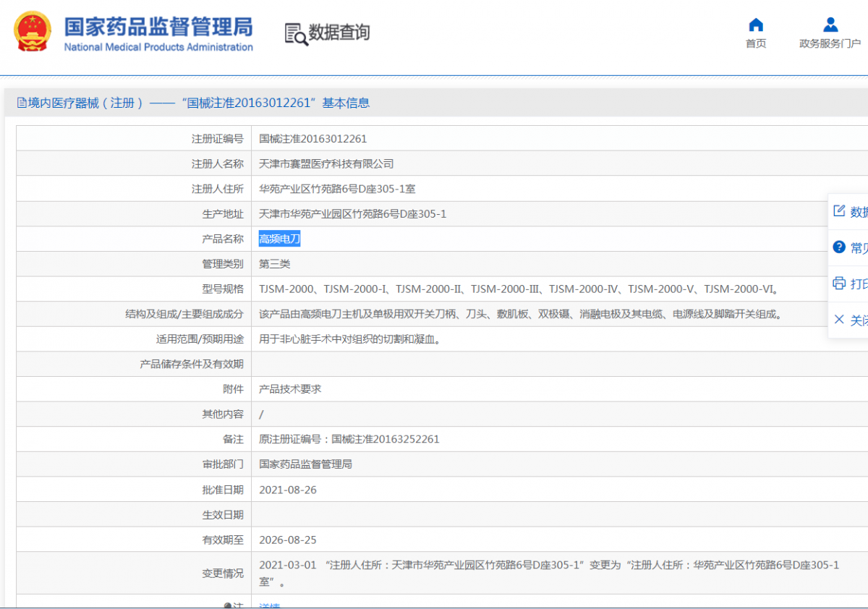Click the 管理类别 label cell

[x=134, y=264]
